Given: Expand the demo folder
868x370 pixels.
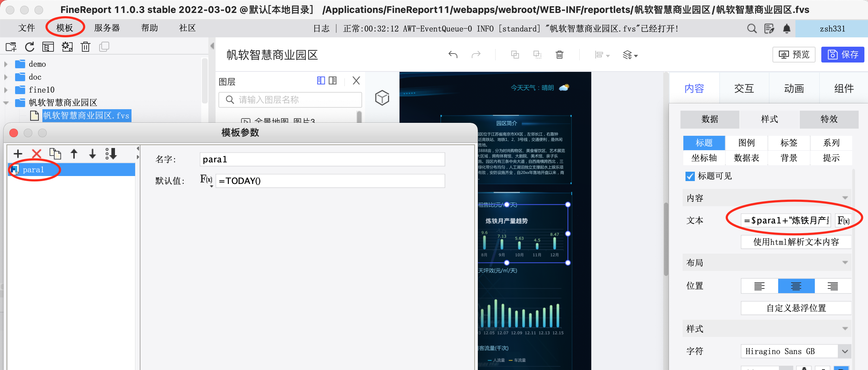Looking at the screenshot, I should point(6,64).
